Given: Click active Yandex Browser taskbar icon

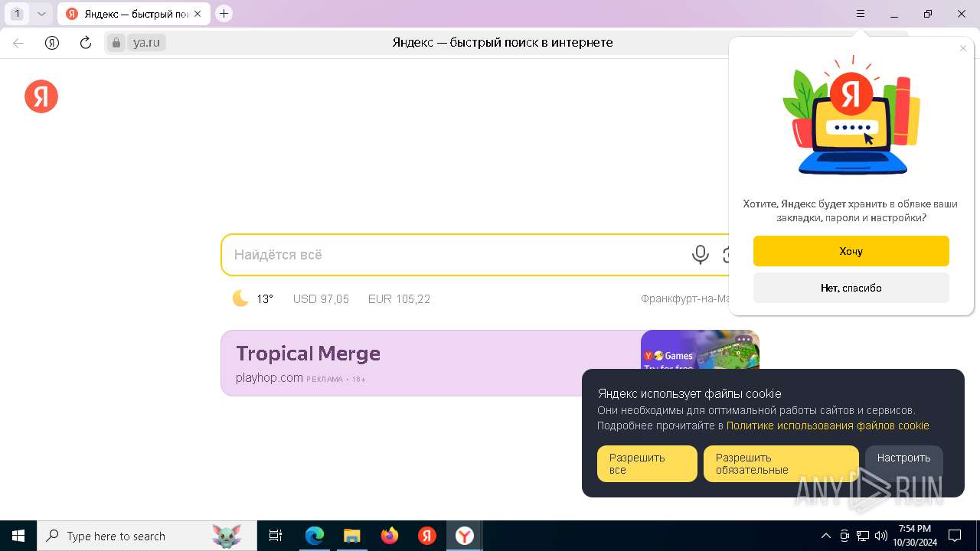Looking at the screenshot, I should click(465, 536).
